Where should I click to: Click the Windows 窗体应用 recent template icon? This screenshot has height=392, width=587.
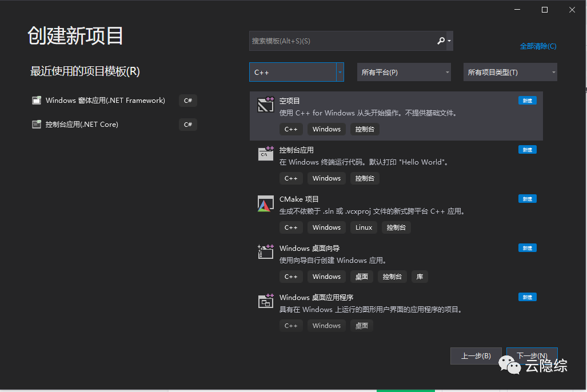(x=37, y=100)
